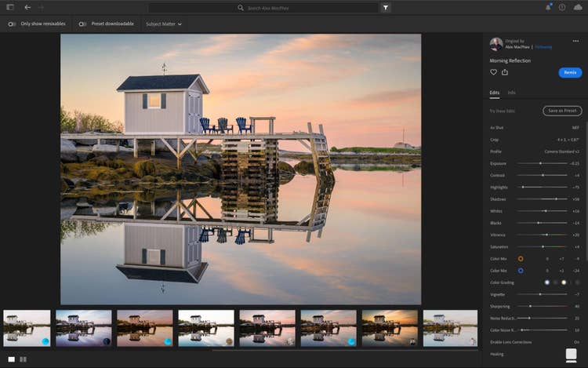Click Alex MacPhee's profile avatar
The height and width of the screenshot is (368, 588).
click(x=495, y=44)
